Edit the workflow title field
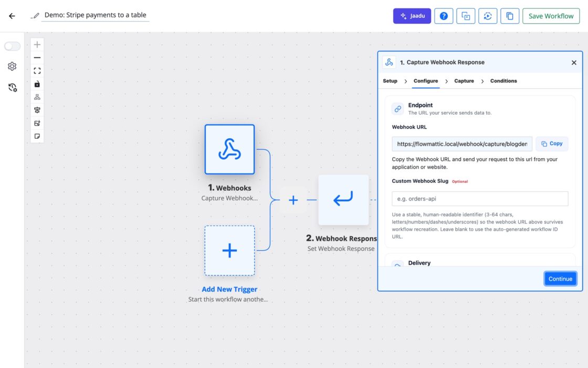Viewport: 588px width, 368px height. [x=95, y=15]
